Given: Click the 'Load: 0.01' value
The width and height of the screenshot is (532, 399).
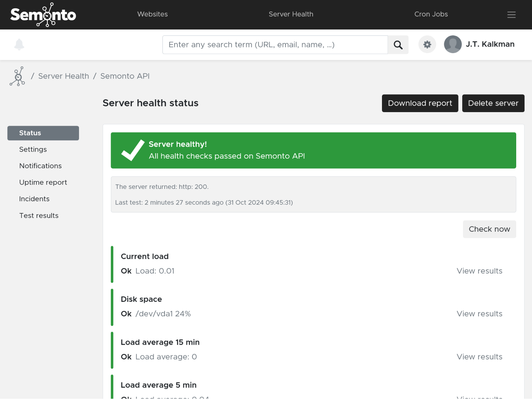Looking at the screenshot, I should (x=155, y=271).
